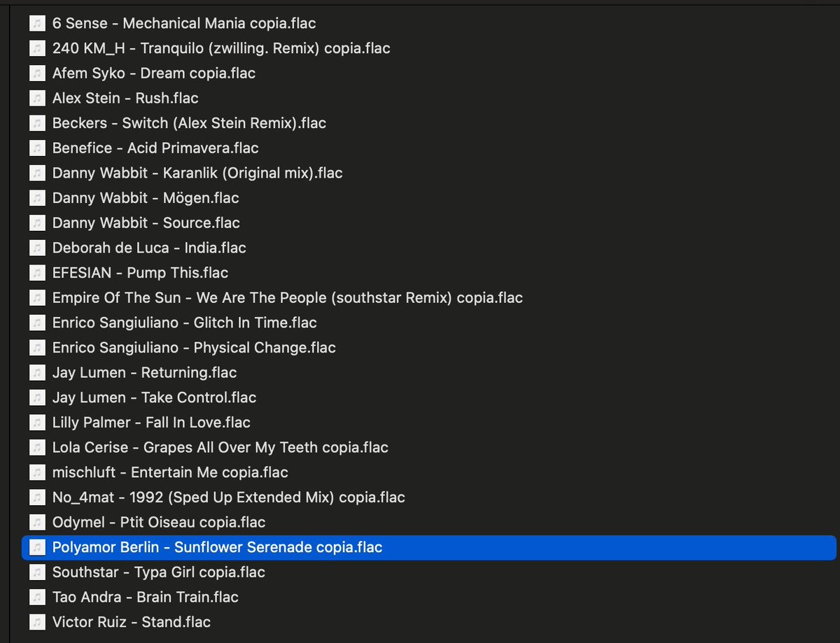The height and width of the screenshot is (643, 840).
Task: Click the icon of selected Polyamor Berlin file
Action: click(36, 547)
